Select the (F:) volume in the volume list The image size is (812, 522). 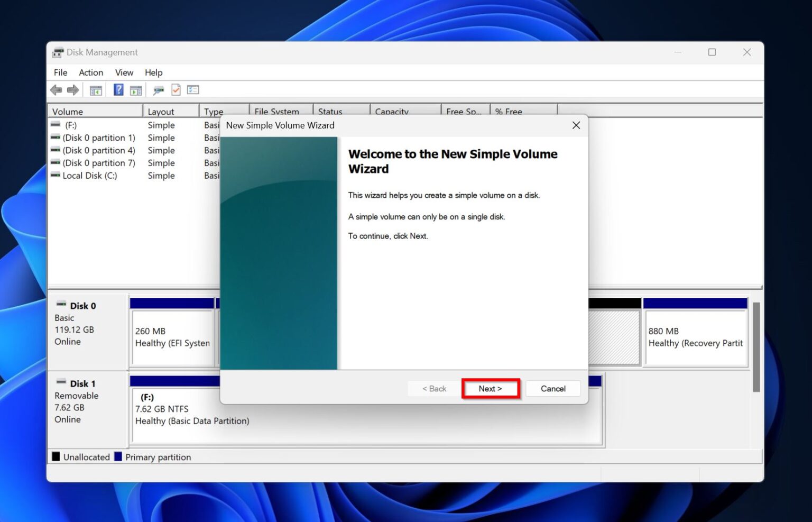[x=72, y=125]
